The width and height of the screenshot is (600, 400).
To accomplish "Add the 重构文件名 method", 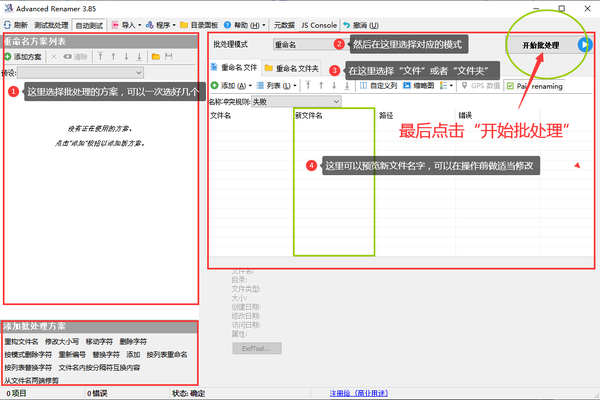I will point(21,341).
